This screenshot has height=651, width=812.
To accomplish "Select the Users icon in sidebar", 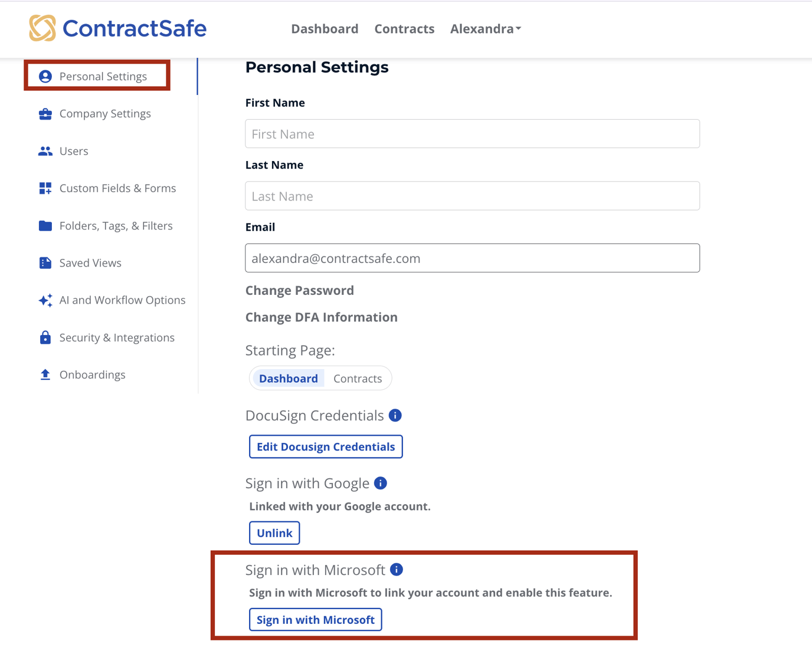I will click(45, 151).
